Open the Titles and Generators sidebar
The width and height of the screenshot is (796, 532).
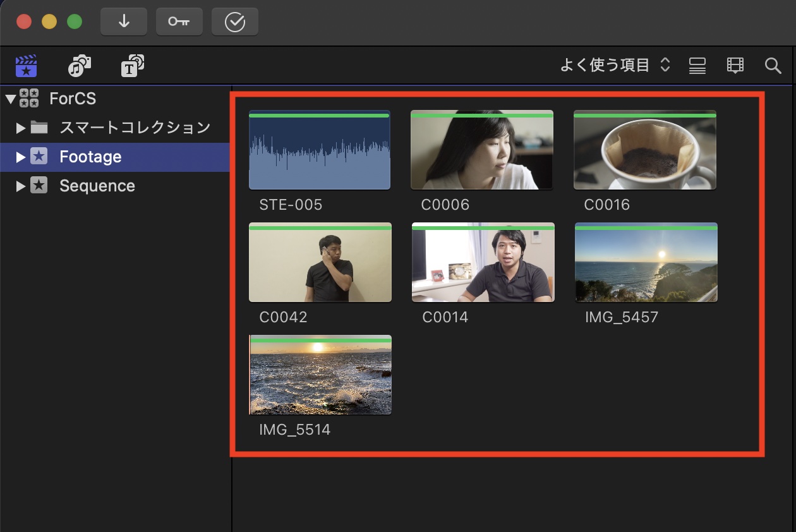[x=133, y=66]
